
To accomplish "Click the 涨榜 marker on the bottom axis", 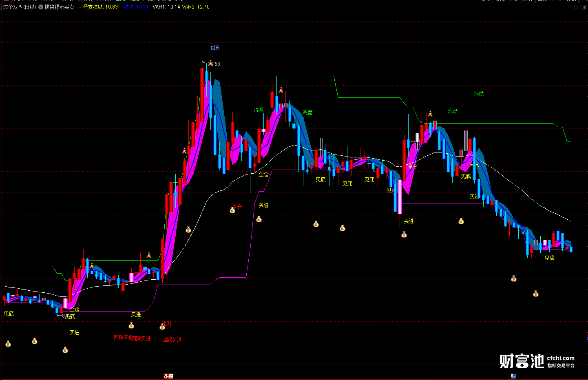I will click(x=168, y=376).
